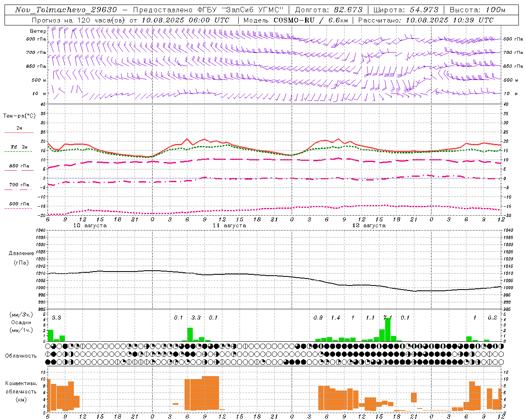Click the station title Nov_Tolmachevo_29630
Screen dimensions: 525x420
click(66, 10)
